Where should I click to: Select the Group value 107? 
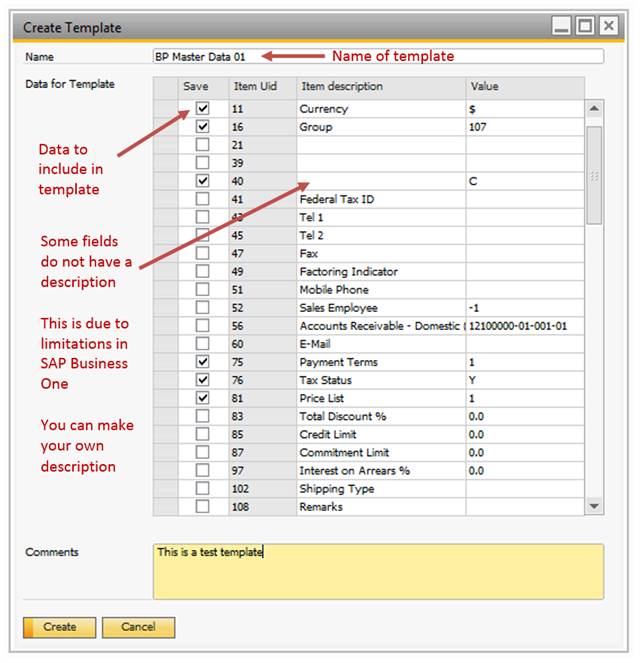pyautogui.click(x=525, y=127)
